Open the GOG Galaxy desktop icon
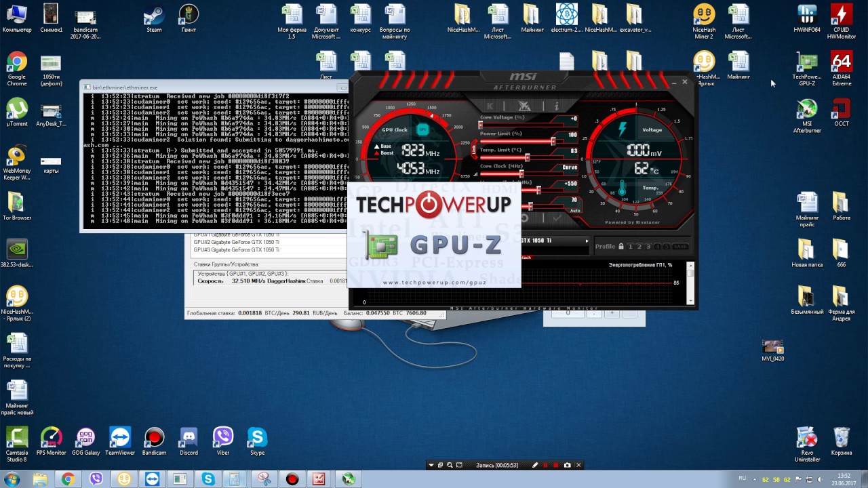The width and height of the screenshot is (868, 488). [x=85, y=441]
